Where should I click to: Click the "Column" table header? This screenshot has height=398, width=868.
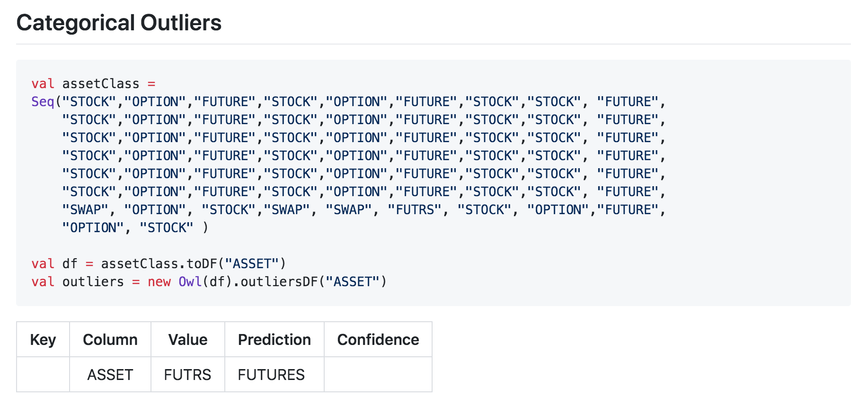(110, 340)
